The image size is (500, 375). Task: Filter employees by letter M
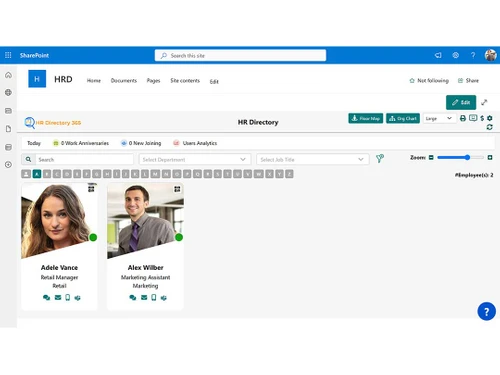155,174
